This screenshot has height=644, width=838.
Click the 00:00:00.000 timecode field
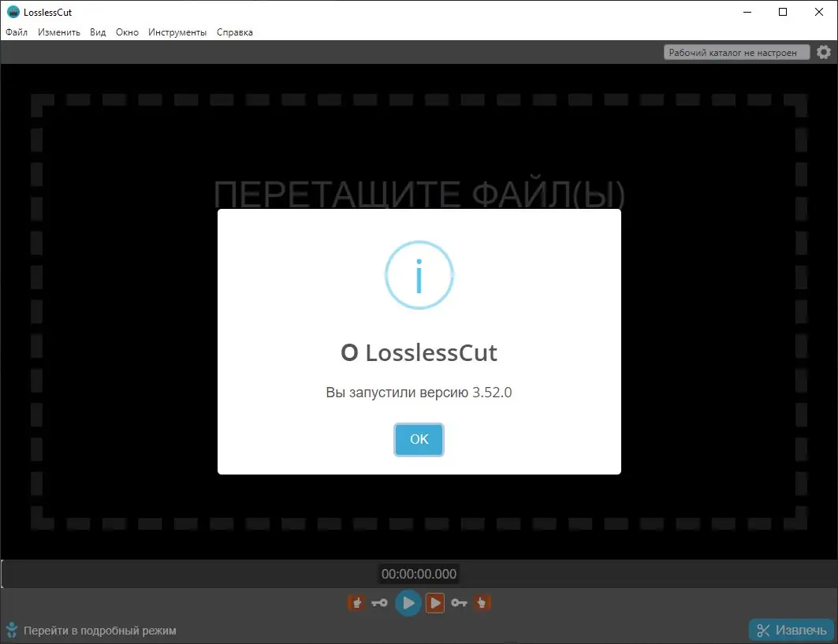pyautogui.click(x=419, y=574)
